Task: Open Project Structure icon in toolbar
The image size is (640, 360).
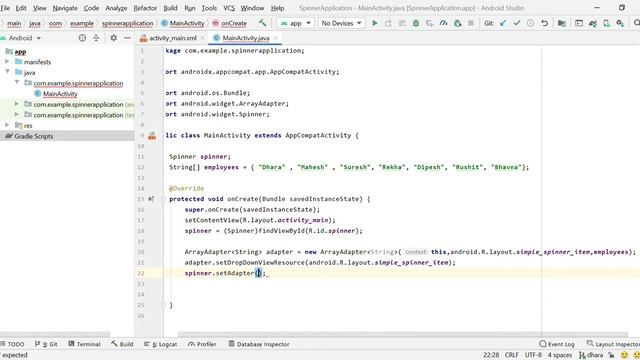Action: [x=562, y=23]
